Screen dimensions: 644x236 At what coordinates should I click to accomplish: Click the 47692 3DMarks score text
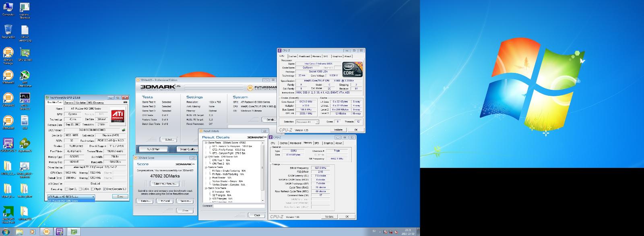(x=164, y=176)
